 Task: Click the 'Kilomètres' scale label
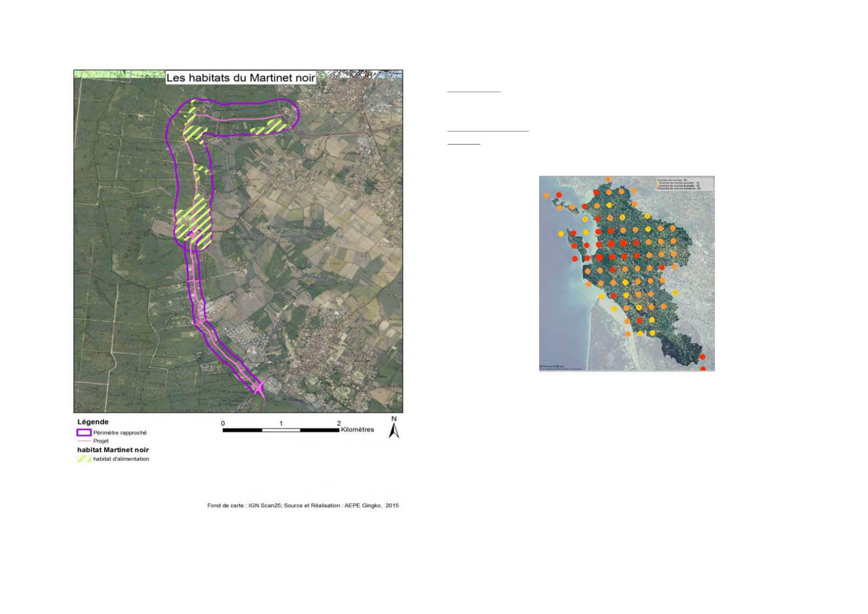[357, 430]
